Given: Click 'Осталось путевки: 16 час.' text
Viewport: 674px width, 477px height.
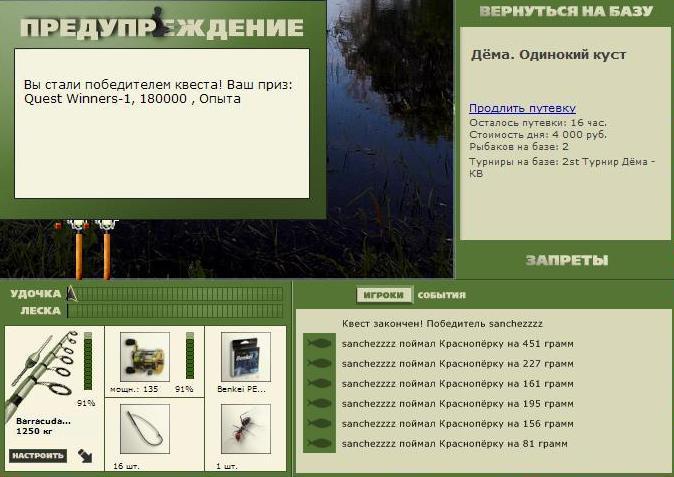Looking at the screenshot, I should point(538,122).
